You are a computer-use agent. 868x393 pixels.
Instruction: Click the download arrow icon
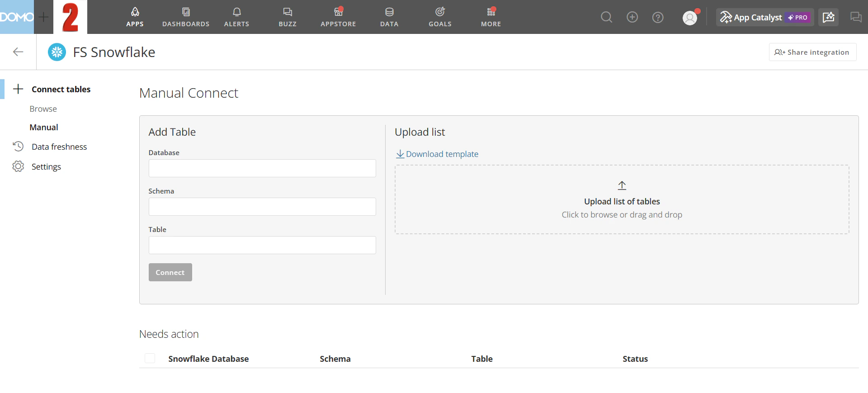click(x=400, y=154)
